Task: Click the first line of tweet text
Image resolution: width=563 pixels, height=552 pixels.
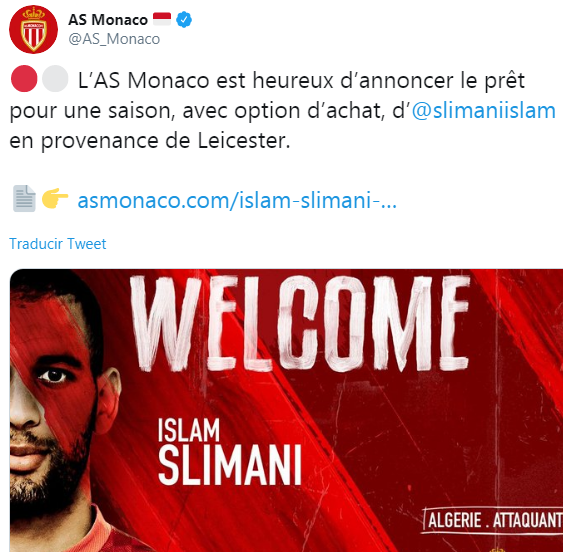Action: (x=301, y=80)
